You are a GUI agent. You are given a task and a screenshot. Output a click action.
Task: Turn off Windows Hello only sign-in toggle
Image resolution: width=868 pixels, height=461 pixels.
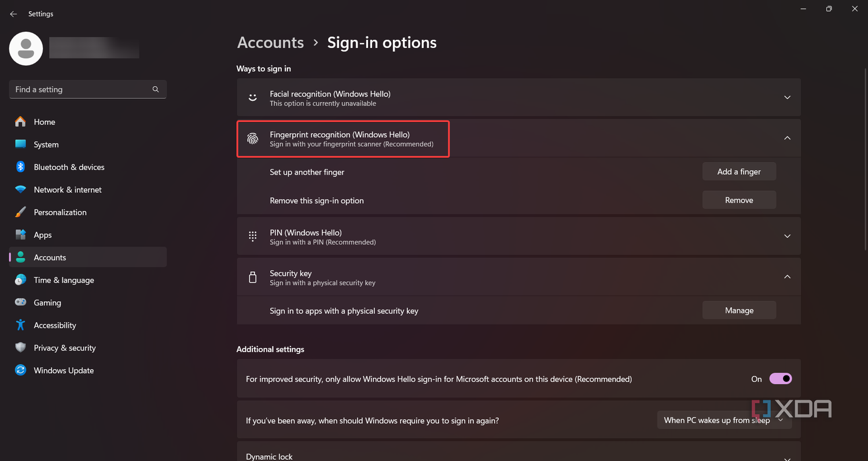coord(780,379)
